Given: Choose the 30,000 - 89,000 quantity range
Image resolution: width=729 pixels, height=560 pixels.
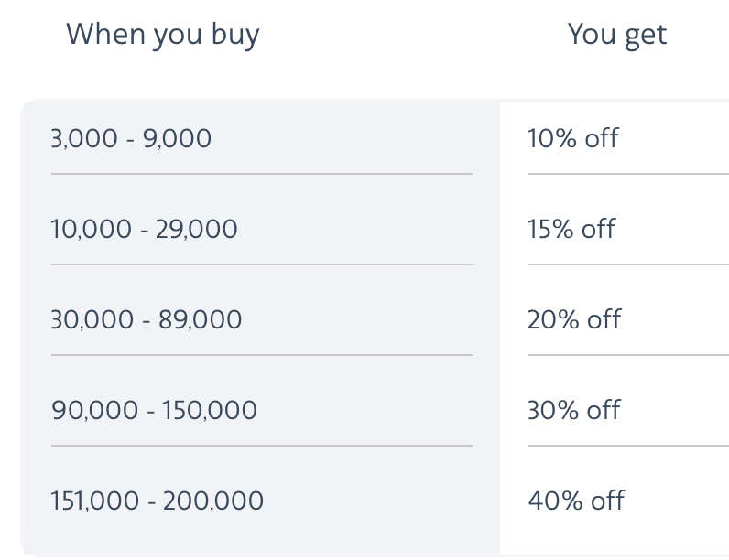Looking at the screenshot, I should [147, 319].
